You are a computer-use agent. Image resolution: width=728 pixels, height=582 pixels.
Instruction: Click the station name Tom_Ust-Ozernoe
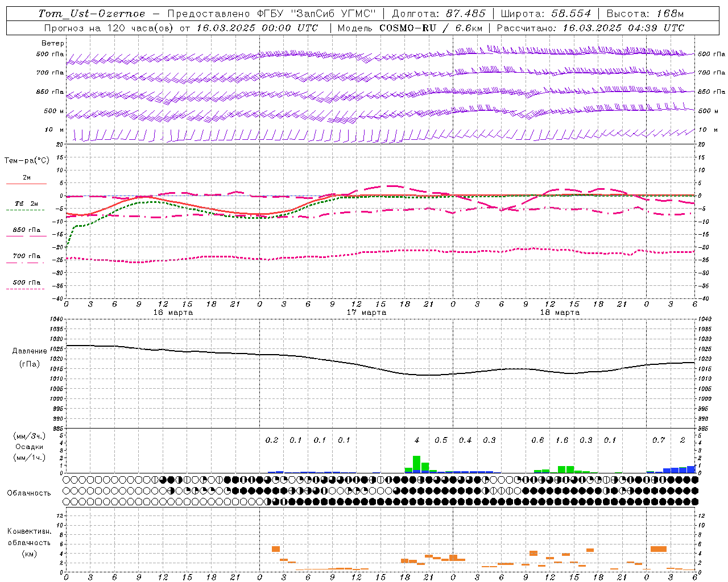tap(92, 14)
